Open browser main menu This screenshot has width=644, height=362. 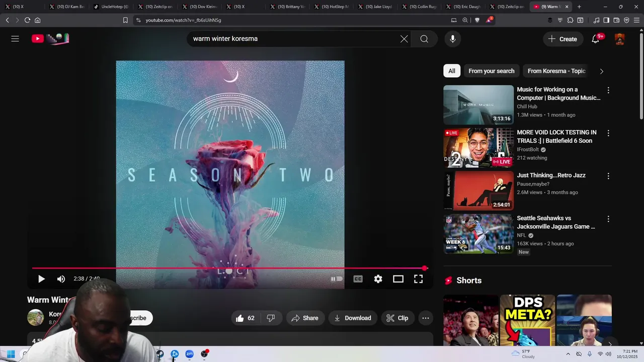tap(636, 20)
